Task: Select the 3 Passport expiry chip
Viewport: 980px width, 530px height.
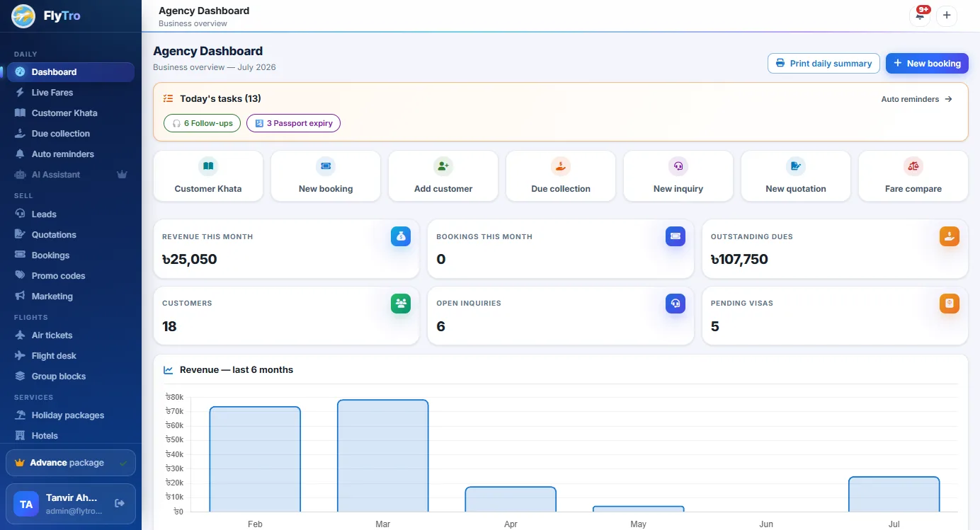Action: click(x=293, y=123)
